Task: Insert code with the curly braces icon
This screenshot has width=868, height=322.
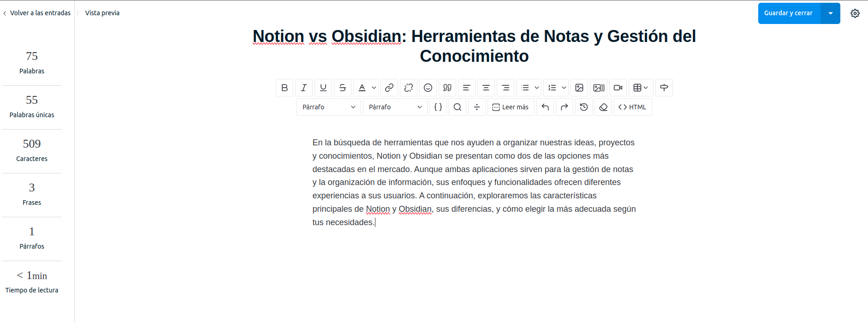Action: pyautogui.click(x=438, y=107)
